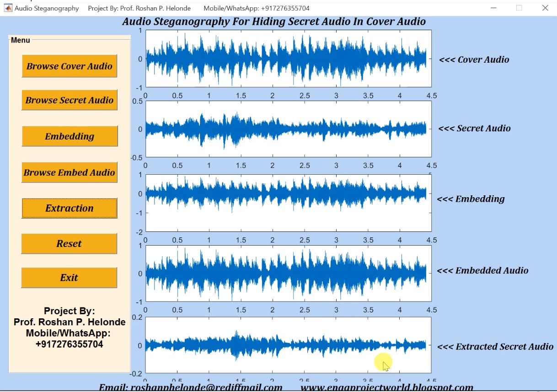Open the email link roshanphelonde@rediffmail.com
Image resolution: width=557 pixels, height=392 pixels.
(x=192, y=387)
